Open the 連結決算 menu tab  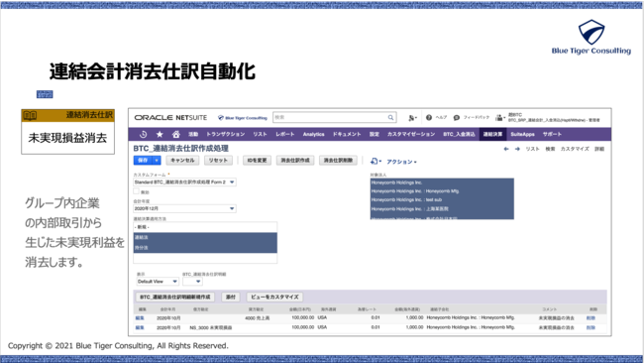[492, 134]
